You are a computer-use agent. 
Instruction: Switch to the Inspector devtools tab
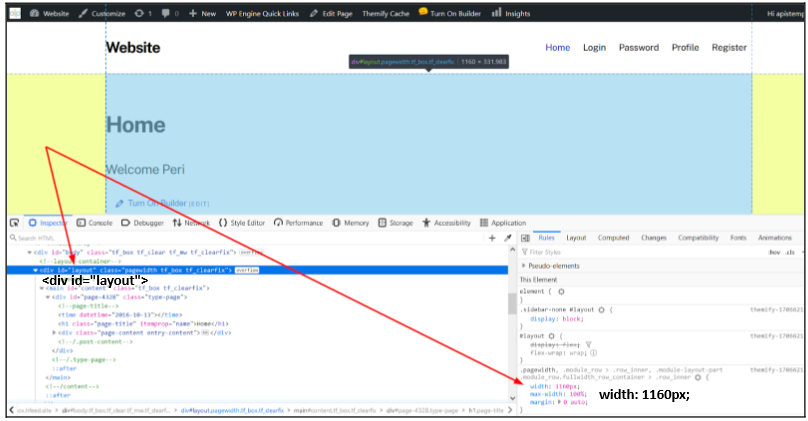(48, 223)
